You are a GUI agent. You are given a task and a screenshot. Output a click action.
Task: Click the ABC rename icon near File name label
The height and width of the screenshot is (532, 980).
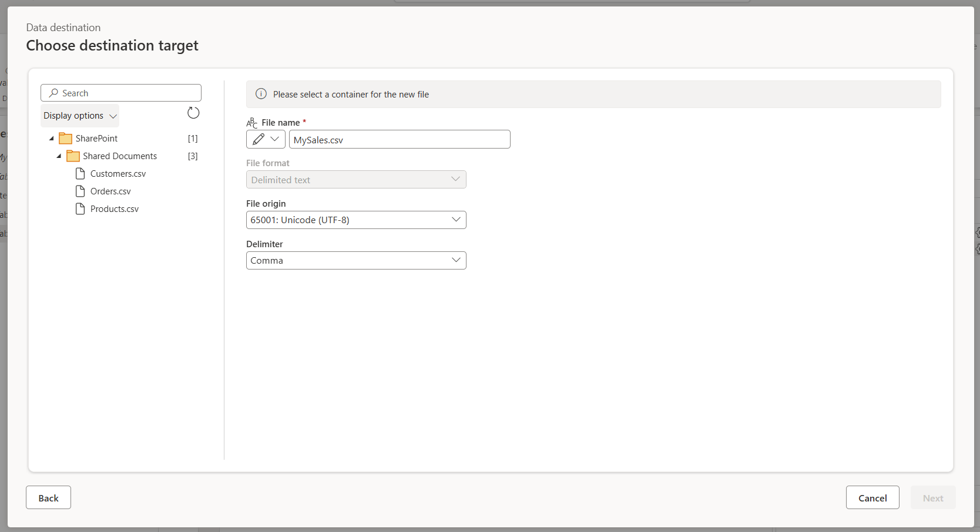click(x=251, y=122)
